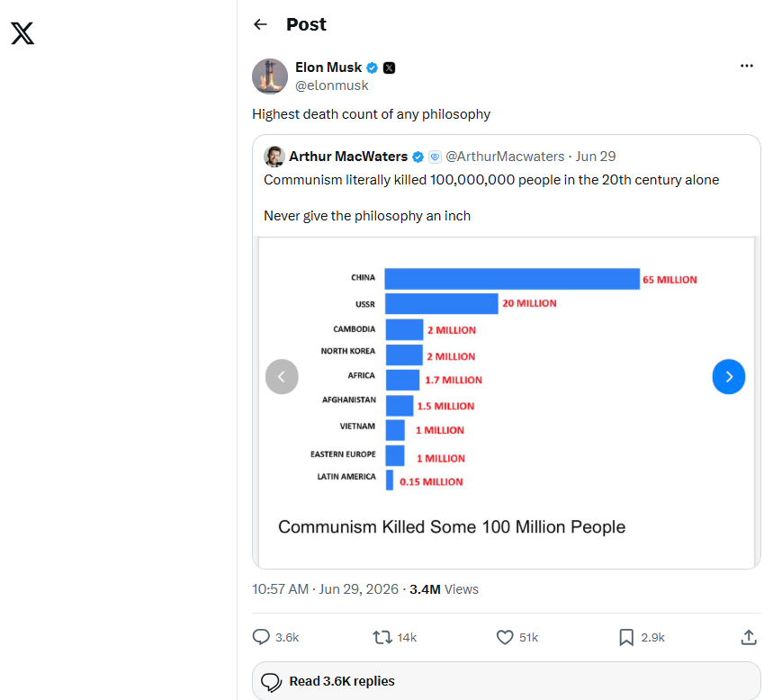Viewport: 773px width, 700px height.
Task: Repost using the retweet icon
Action: coord(382,637)
